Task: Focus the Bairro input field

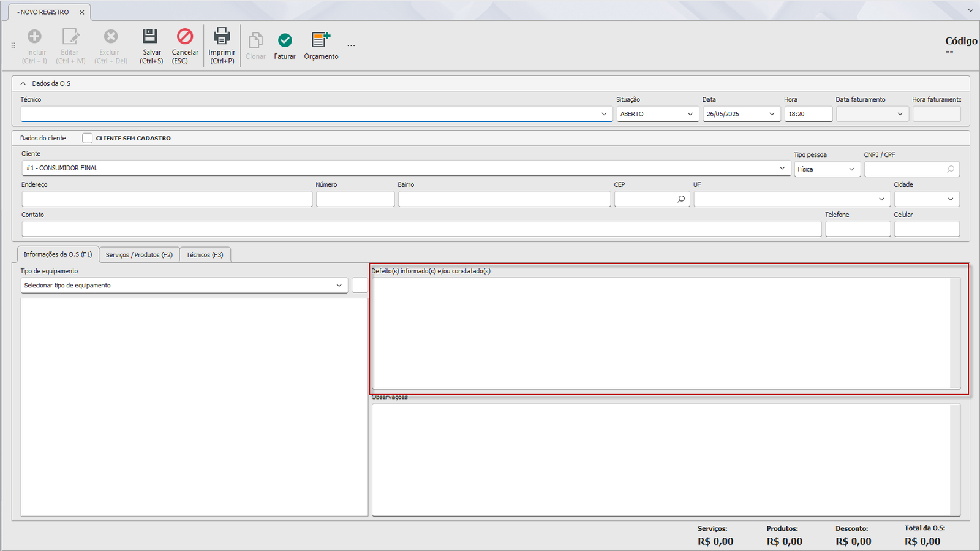Action: 504,199
